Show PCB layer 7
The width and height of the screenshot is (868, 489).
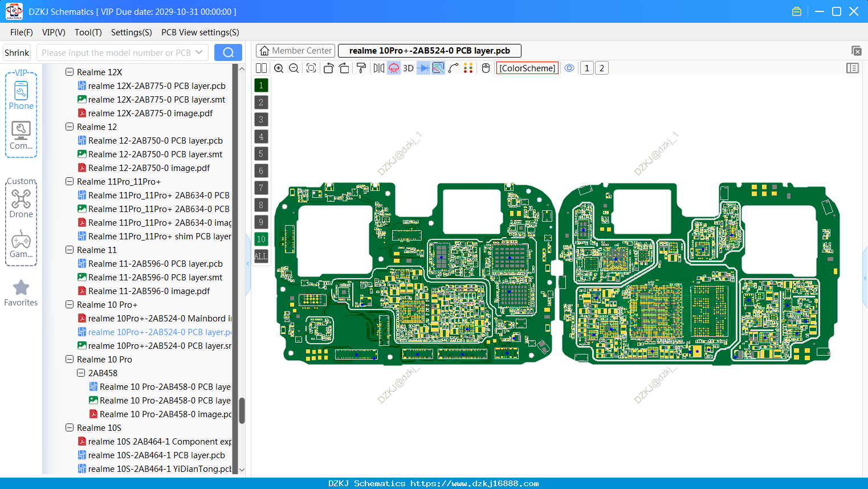[x=261, y=188]
